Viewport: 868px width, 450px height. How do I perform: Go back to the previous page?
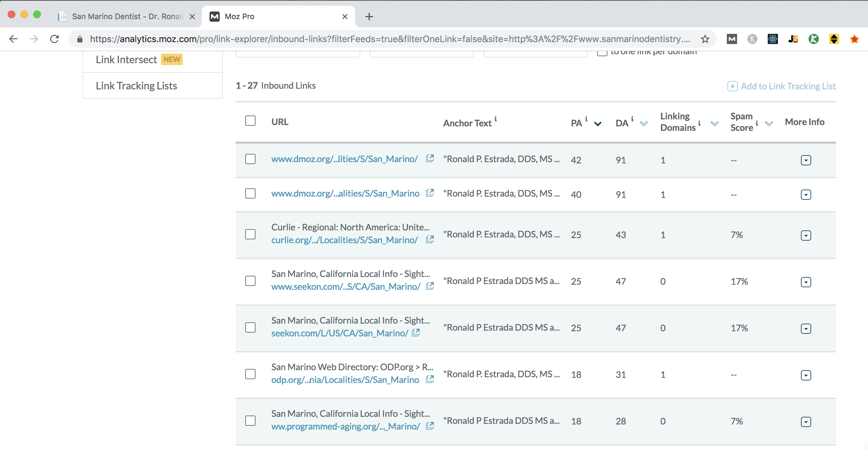[x=13, y=39]
